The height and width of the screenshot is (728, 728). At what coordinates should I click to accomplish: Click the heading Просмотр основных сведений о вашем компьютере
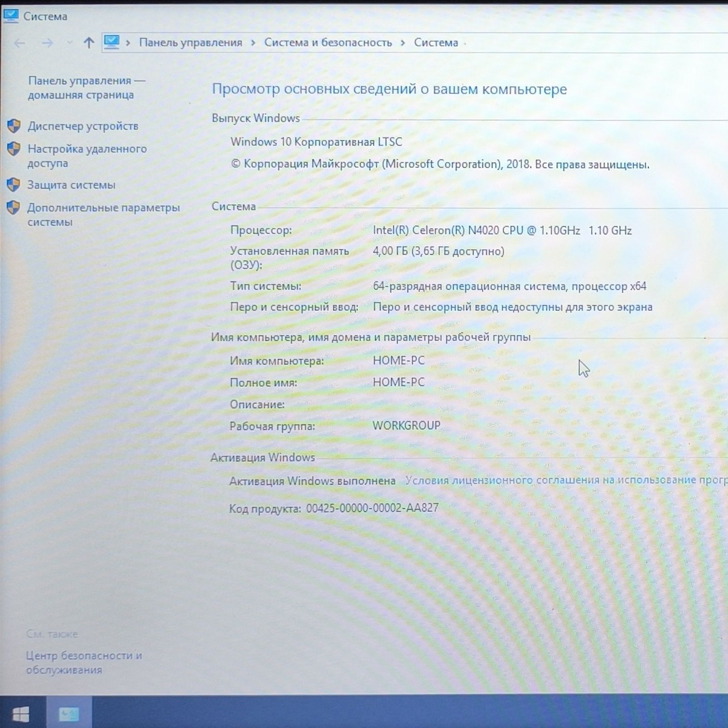[x=389, y=89]
